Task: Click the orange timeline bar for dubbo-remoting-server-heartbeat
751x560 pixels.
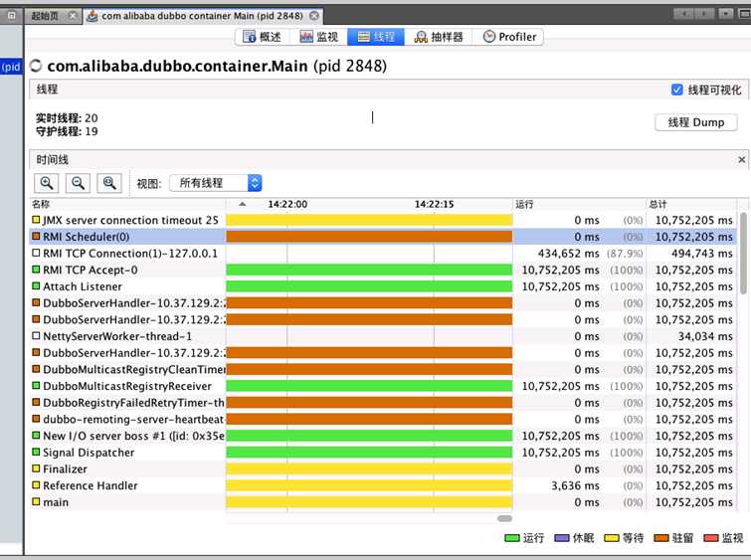Action: [x=369, y=419]
